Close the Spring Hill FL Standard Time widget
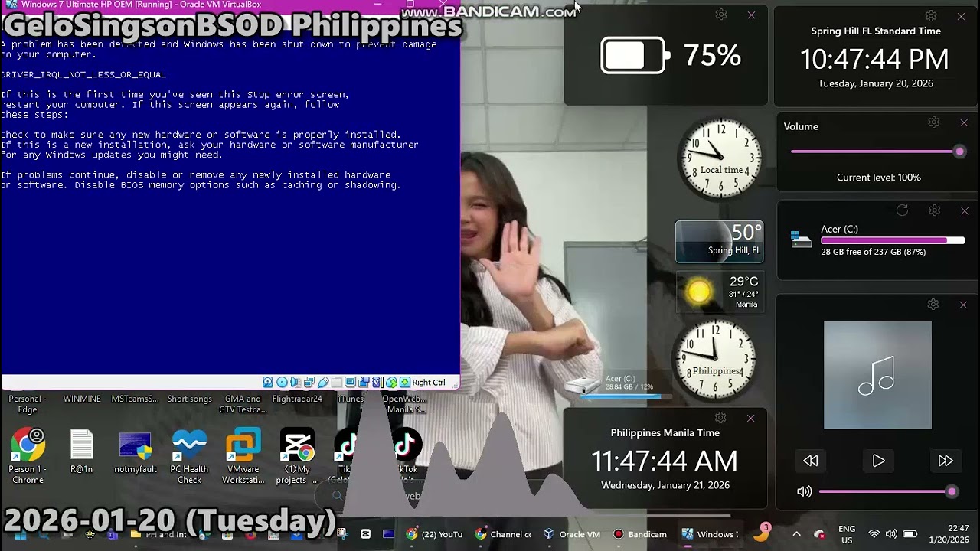The height and width of the screenshot is (551, 980). pos(961,15)
